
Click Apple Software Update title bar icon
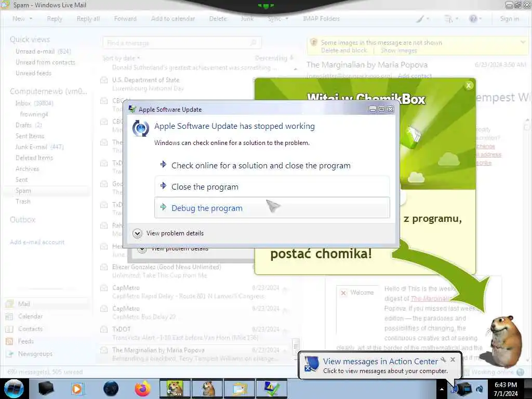132,109
